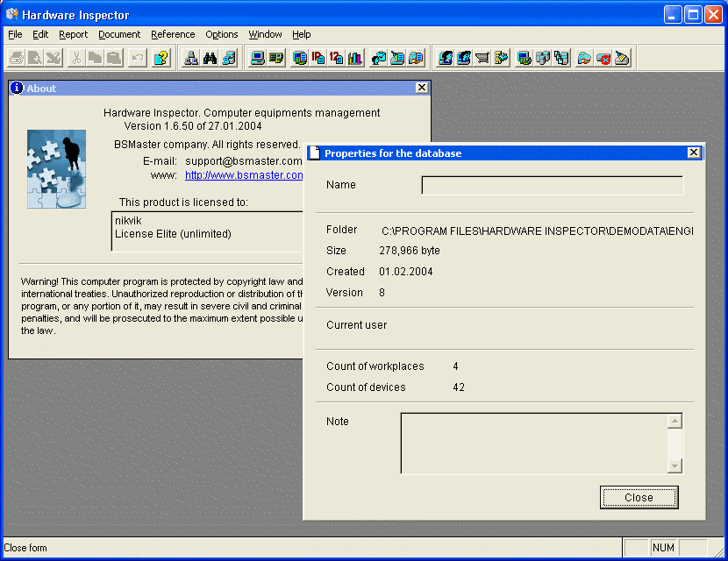Click inside the Note text area
Screen dimensions: 728x561
[534, 444]
